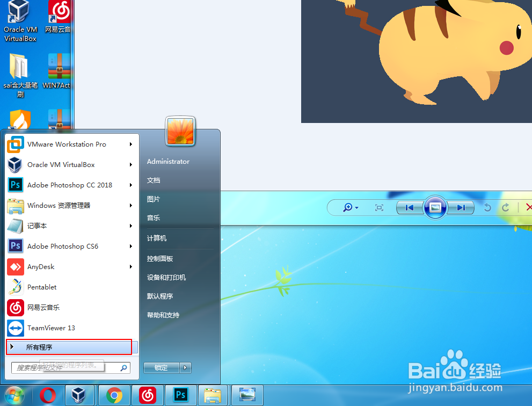Rotate image counterclockwise in Photo Viewer

[x=487, y=207]
